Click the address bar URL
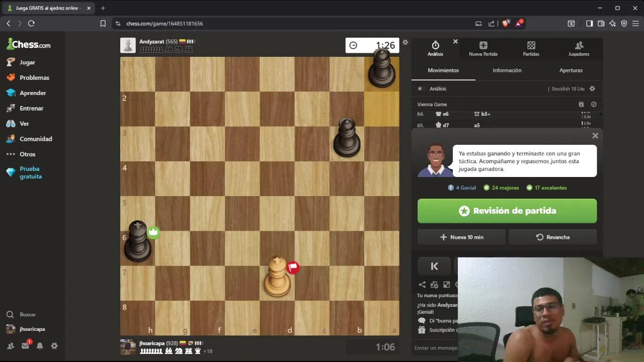Screen dimensions: 644x362 tap(165, 24)
